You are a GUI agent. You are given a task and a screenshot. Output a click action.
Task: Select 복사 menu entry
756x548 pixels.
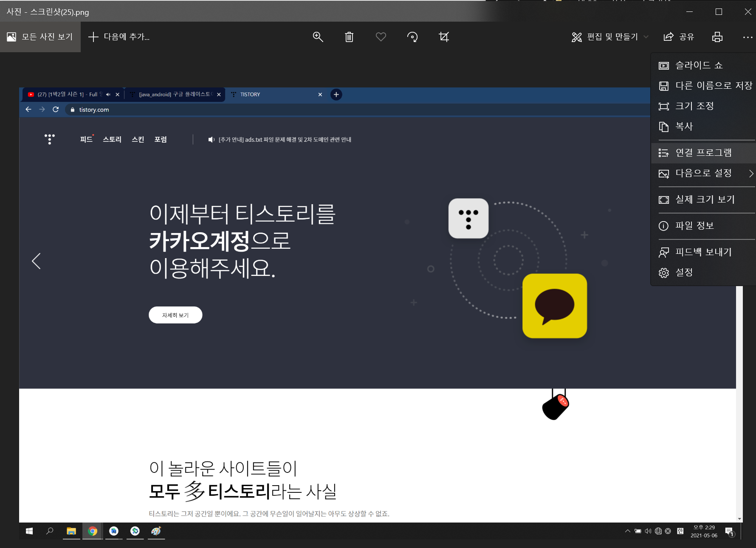[x=703, y=126]
